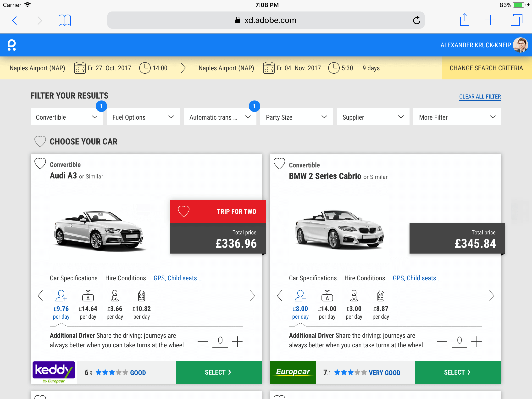Open BMW Hire Conditions tab
This screenshot has height=399, width=532.
[365, 278]
